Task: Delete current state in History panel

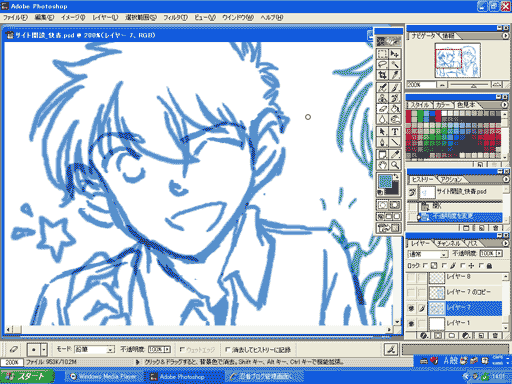Action: pos(496,228)
